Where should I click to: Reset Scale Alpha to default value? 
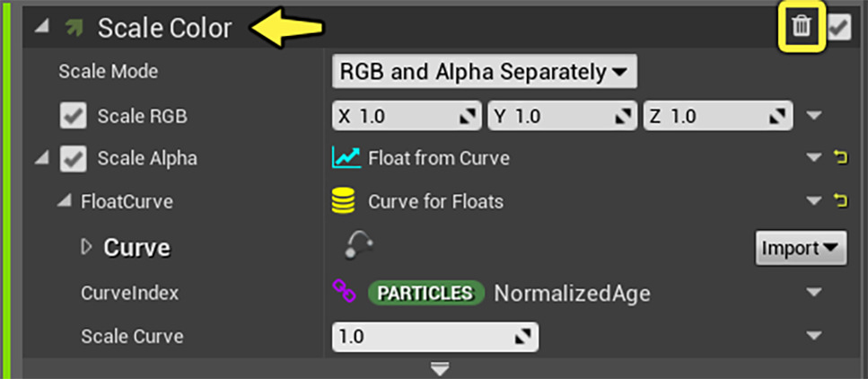point(841,158)
